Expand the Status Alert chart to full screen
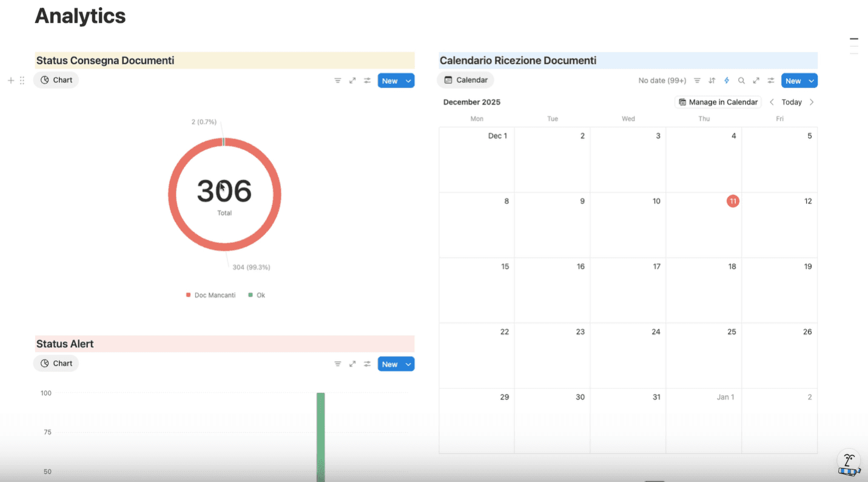This screenshot has height=482, width=868. click(352, 363)
